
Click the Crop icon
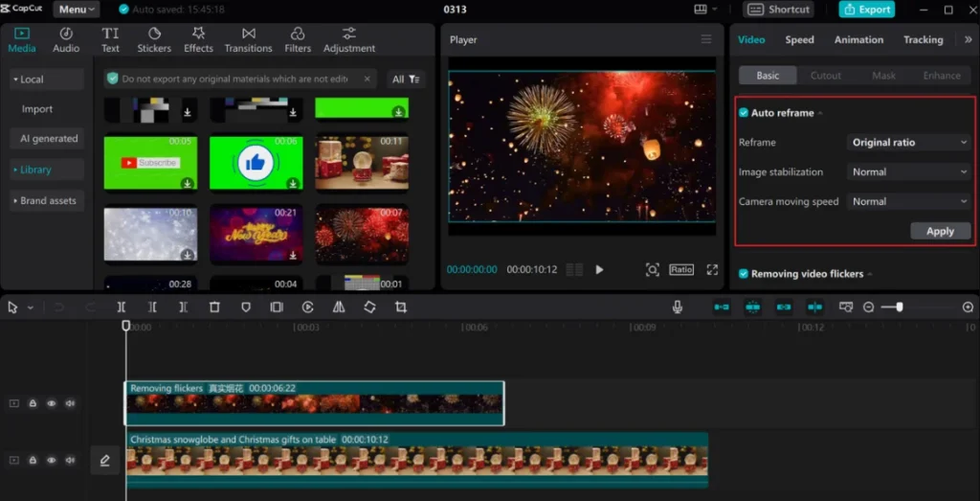click(x=401, y=307)
